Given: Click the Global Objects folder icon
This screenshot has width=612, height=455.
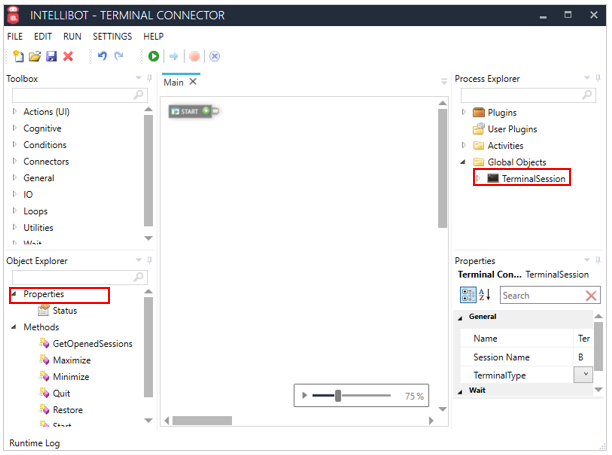Looking at the screenshot, I should pos(479,162).
